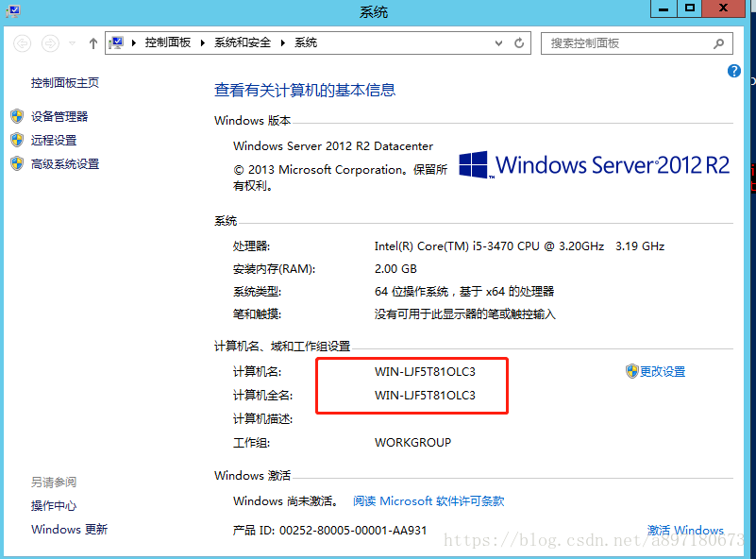The image size is (756, 559).
Task: Select 系统 in the address breadcrumb
Action: [306, 42]
